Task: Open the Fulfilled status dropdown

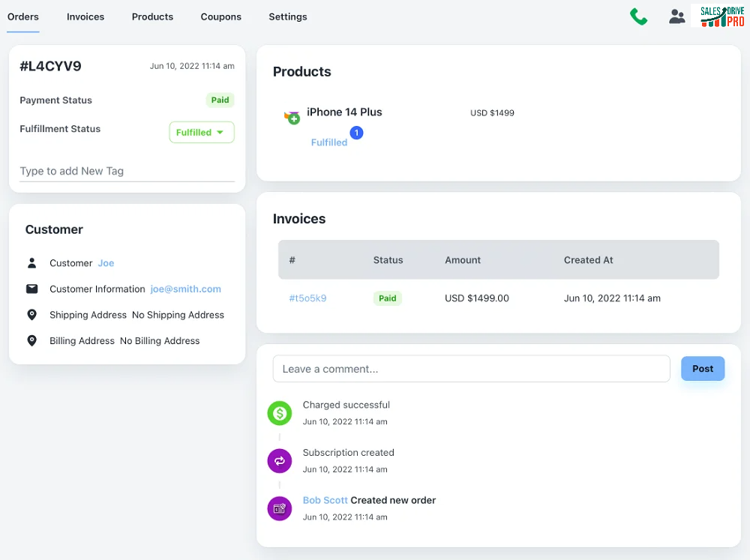Action: 201,133
